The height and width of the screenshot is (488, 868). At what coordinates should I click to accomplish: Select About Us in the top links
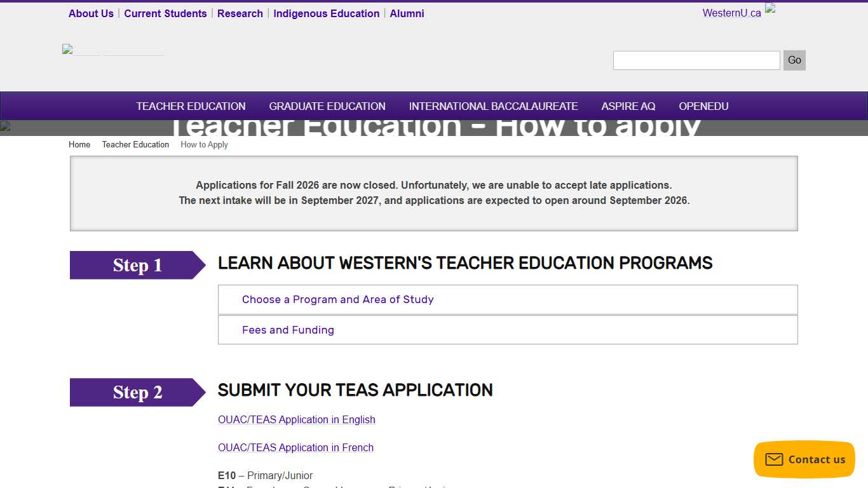point(91,13)
